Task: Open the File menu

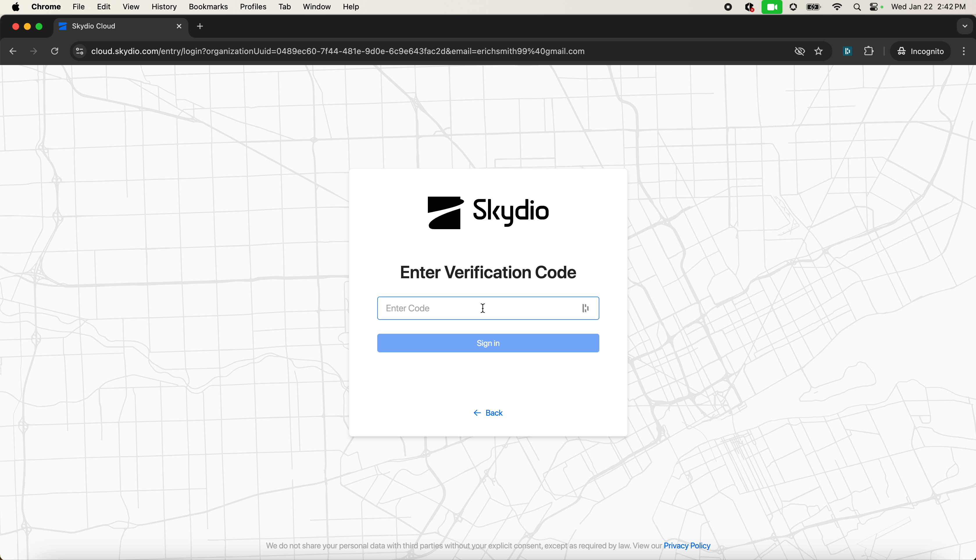Action: [x=79, y=7]
